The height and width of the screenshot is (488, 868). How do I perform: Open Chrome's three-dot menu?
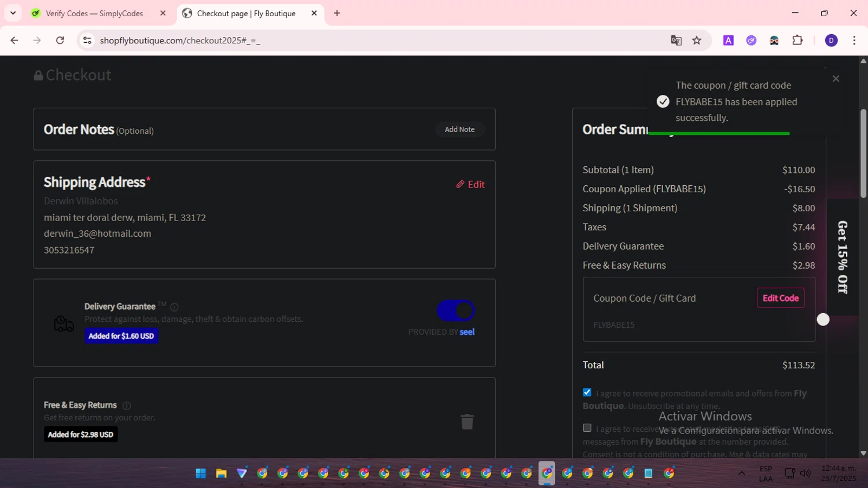coord(854,41)
